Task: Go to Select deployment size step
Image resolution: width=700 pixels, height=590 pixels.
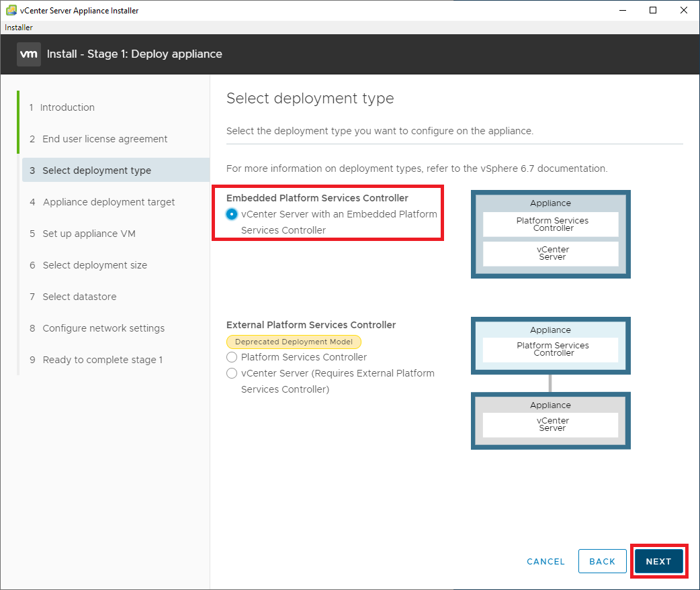Action: 95,265
